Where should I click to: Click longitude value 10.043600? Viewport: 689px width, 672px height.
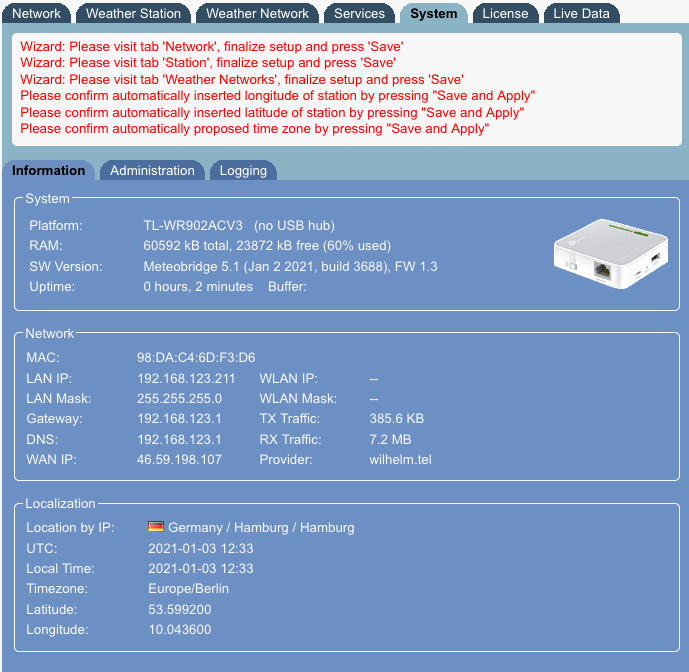click(180, 629)
